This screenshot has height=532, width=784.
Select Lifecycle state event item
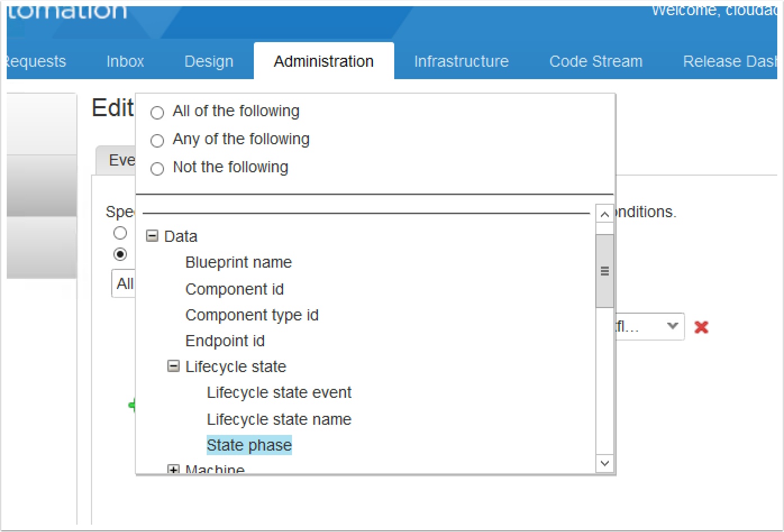coord(279,393)
